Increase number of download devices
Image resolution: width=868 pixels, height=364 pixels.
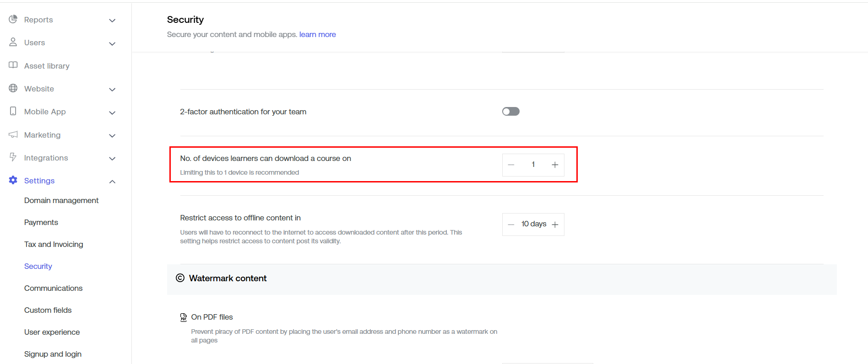click(x=555, y=165)
